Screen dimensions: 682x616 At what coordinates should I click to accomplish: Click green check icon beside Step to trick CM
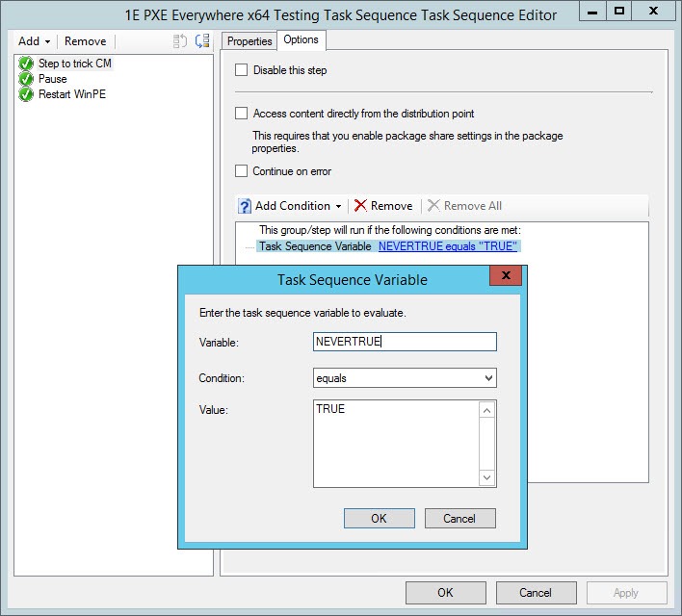[26, 64]
